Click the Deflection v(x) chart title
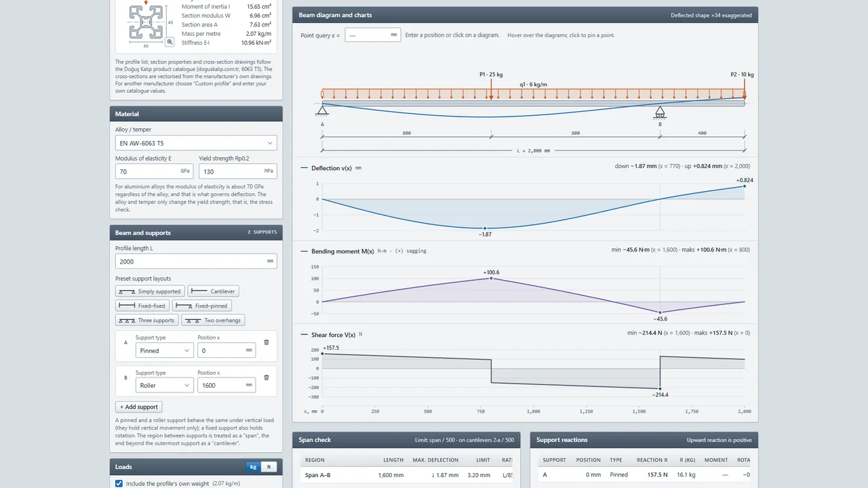868x488 pixels. 332,168
